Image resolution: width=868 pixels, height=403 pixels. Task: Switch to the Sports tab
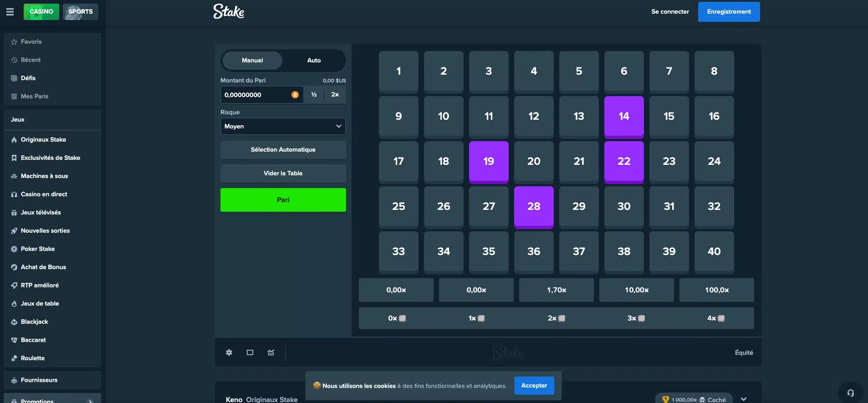pos(81,12)
